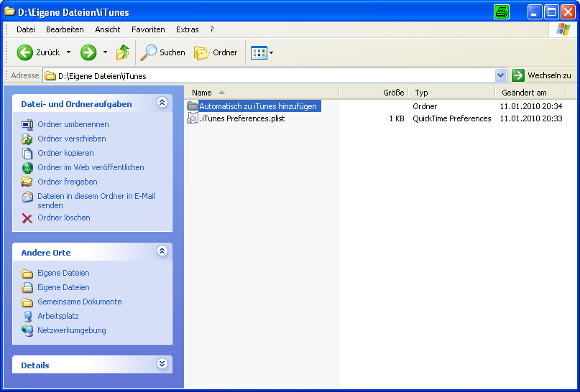This screenshot has height=392, width=580.
Task: Open the Zurück history dropdown arrow
Action: click(68, 52)
